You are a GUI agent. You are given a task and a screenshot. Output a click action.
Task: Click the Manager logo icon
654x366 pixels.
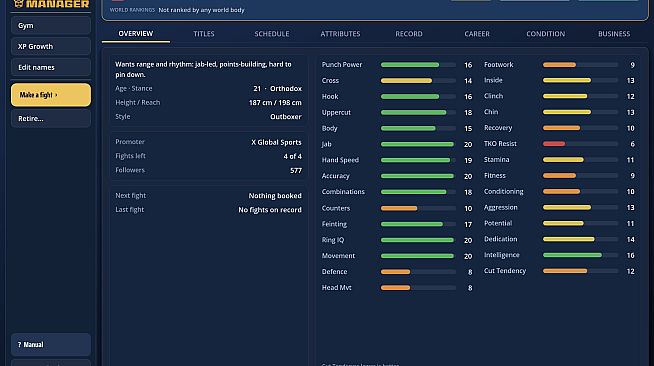[x=18, y=4]
